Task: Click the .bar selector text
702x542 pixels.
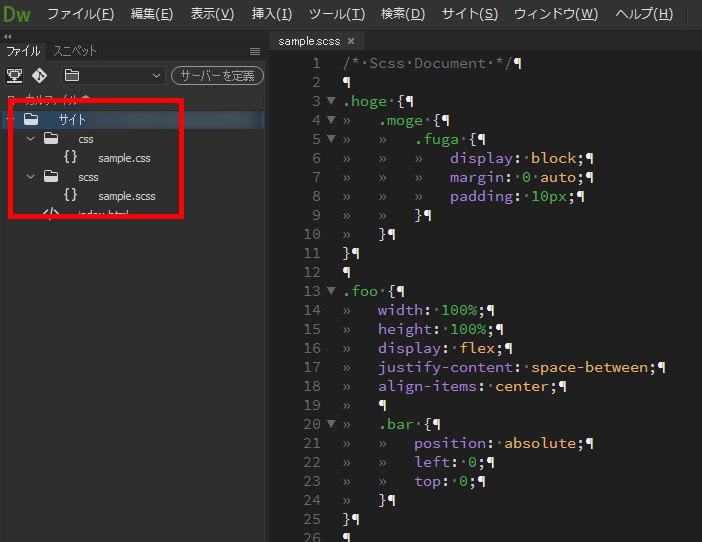Action: 396,424
